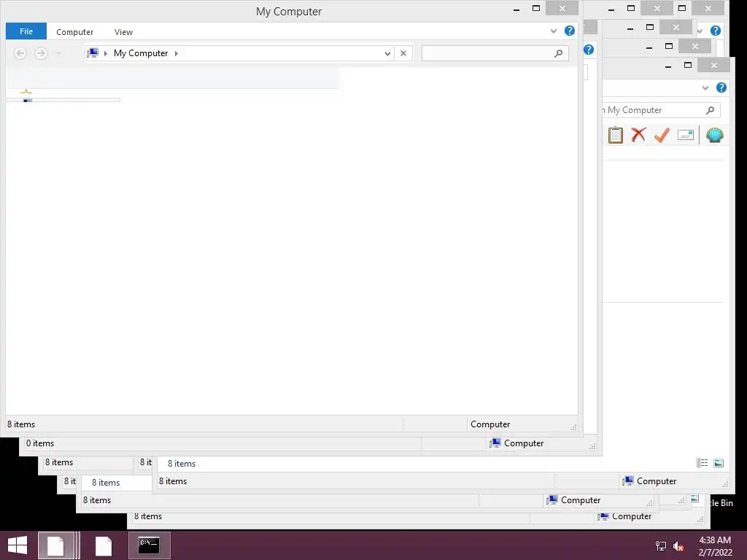Click the muted volume tray icon
Image resolution: width=747 pixels, height=560 pixels.
(x=678, y=546)
